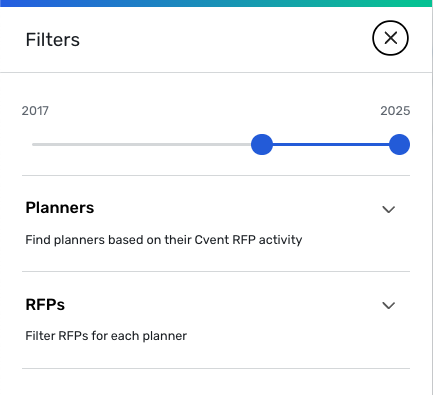Expand the RFPs section chevron
Screen dimensions: 433x395
(x=388, y=305)
